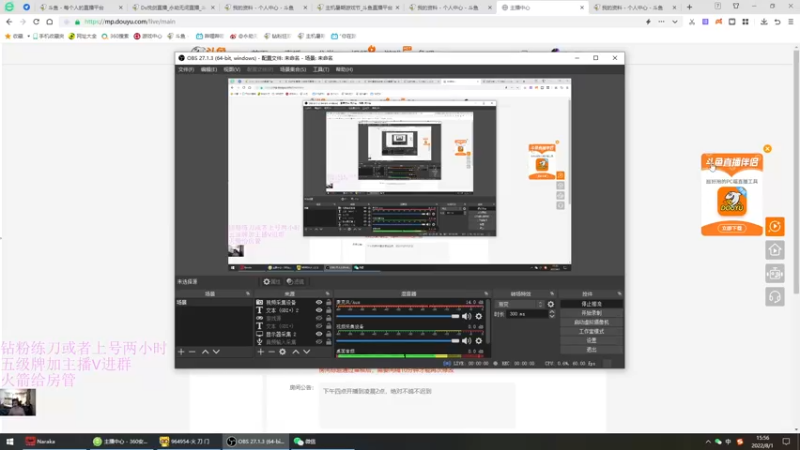Image resolution: width=800 pixels, height=450 pixels.
Task: Expand the browser address bar dropdown chevron
Action: tap(674, 22)
